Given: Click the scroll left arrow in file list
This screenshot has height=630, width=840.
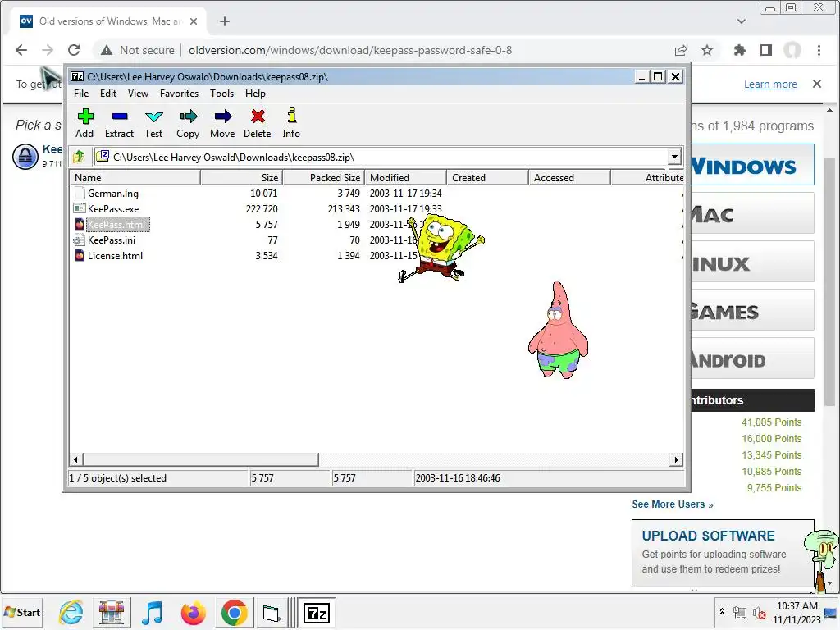Looking at the screenshot, I should [x=76, y=459].
